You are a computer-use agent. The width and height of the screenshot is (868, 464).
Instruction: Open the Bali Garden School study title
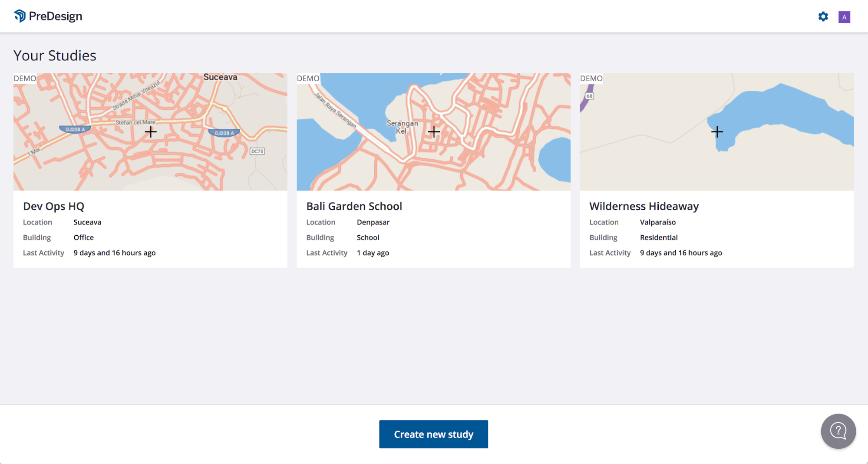pos(354,206)
